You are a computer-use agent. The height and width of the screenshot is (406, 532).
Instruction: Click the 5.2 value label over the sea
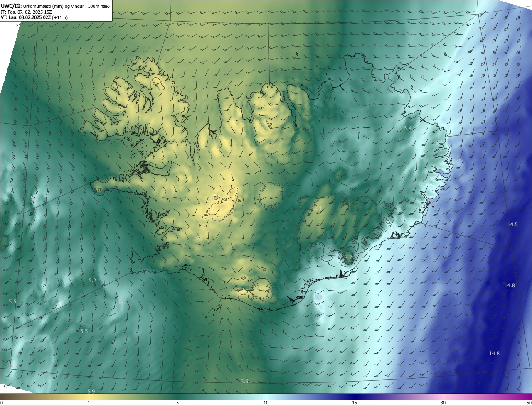click(92, 281)
